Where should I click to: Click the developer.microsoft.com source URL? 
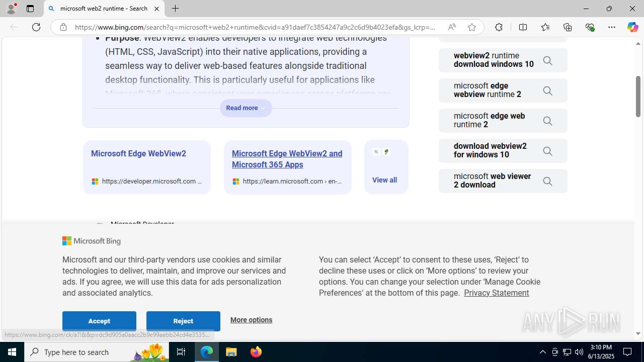(151, 182)
